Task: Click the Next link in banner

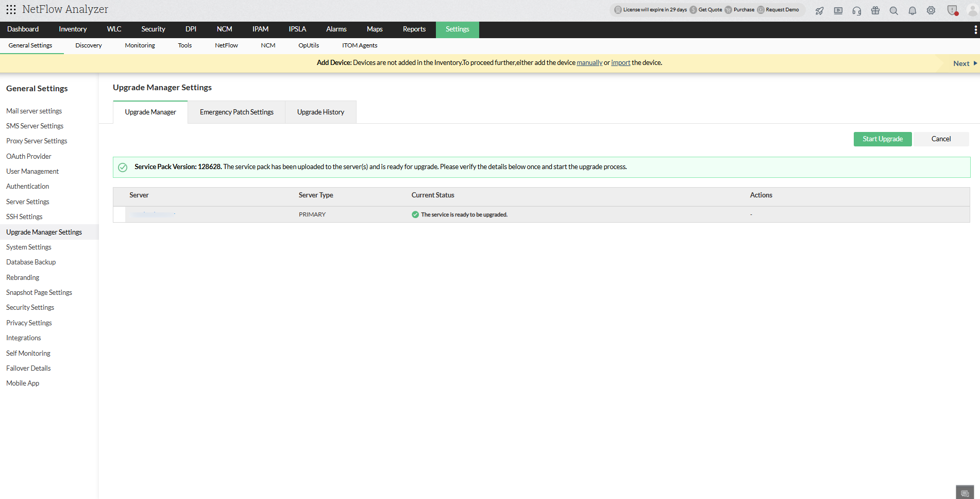Action: 961,63
